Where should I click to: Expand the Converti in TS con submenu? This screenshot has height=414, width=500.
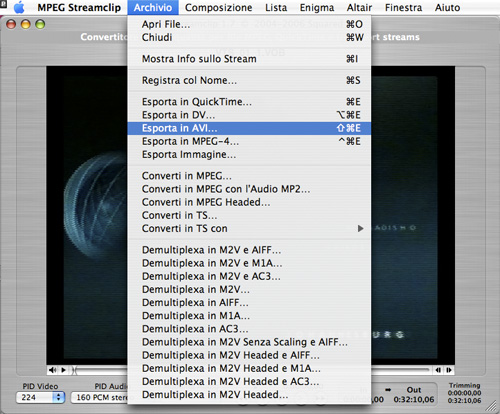[249, 229]
